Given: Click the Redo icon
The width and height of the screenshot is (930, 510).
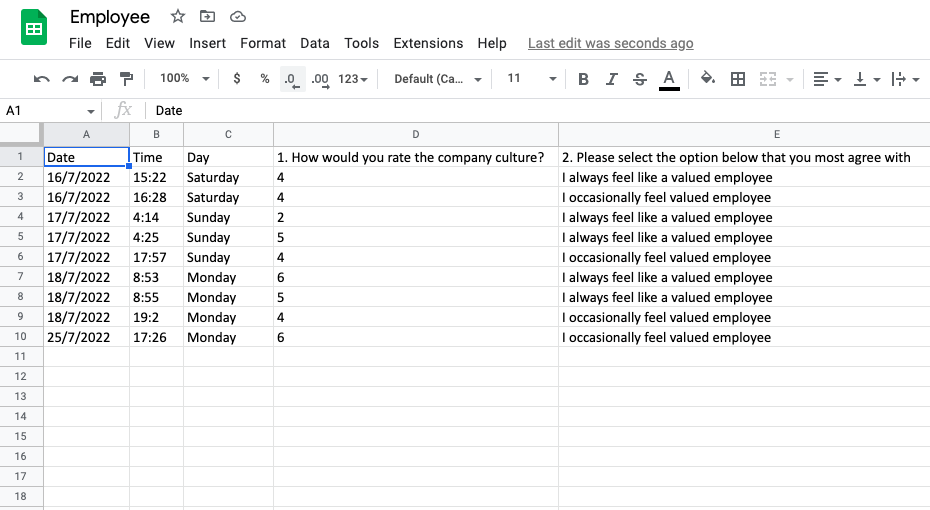Looking at the screenshot, I should [x=69, y=79].
